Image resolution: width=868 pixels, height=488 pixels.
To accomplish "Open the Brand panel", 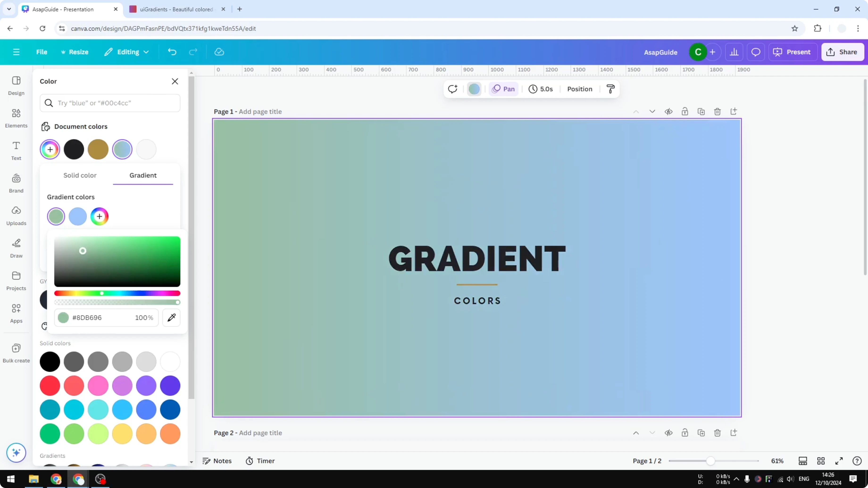I will click(x=16, y=183).
